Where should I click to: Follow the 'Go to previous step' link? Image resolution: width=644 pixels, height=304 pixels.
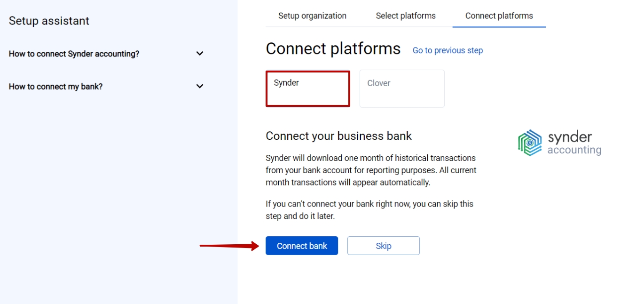[x=448, y=50]
